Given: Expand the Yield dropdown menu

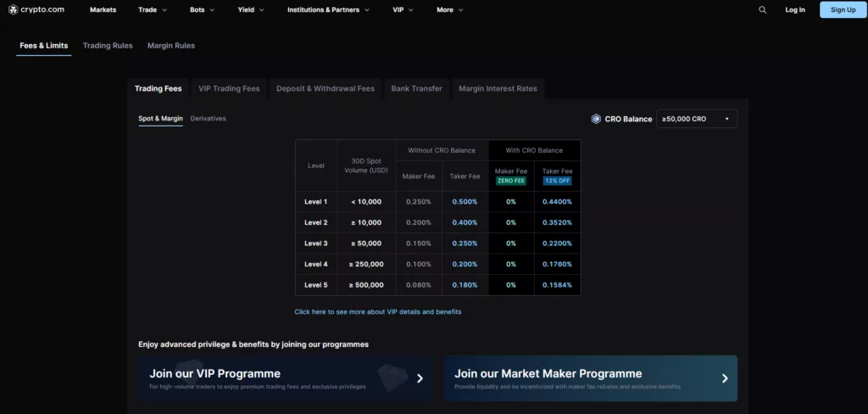Looking at the screenshot, I should tap(251, 10).
